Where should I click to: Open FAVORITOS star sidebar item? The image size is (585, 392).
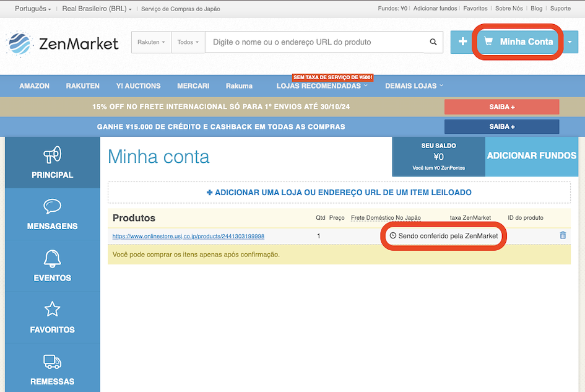[53, 318]
